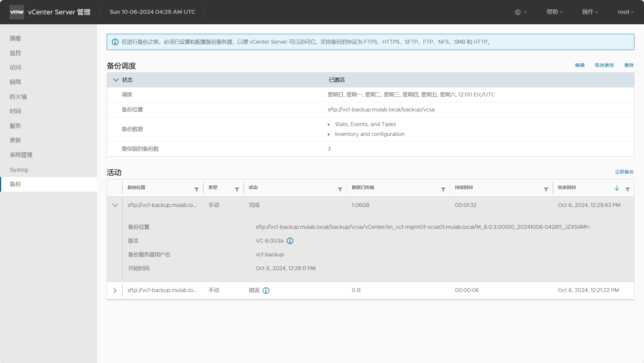Click start time Oct 6, 2024, 12:28:11 PM
644x363 pixels.
(285, 268)
